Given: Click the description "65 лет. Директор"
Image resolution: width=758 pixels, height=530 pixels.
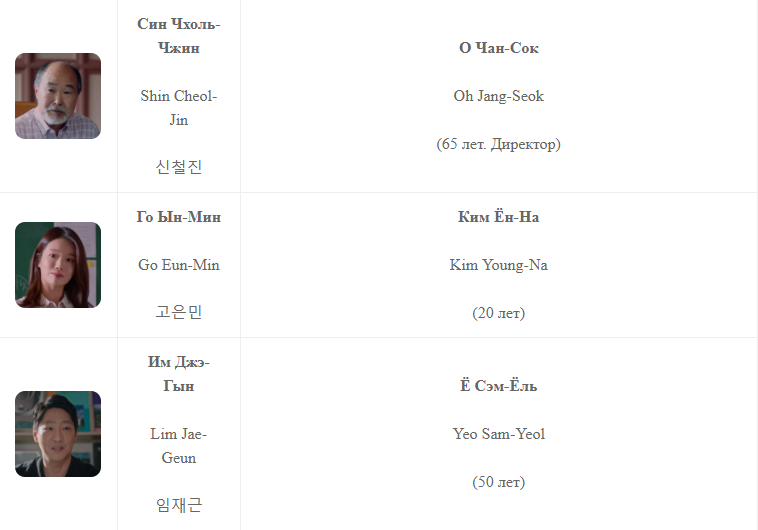Looking at the screenshot, I should (499, 144).
